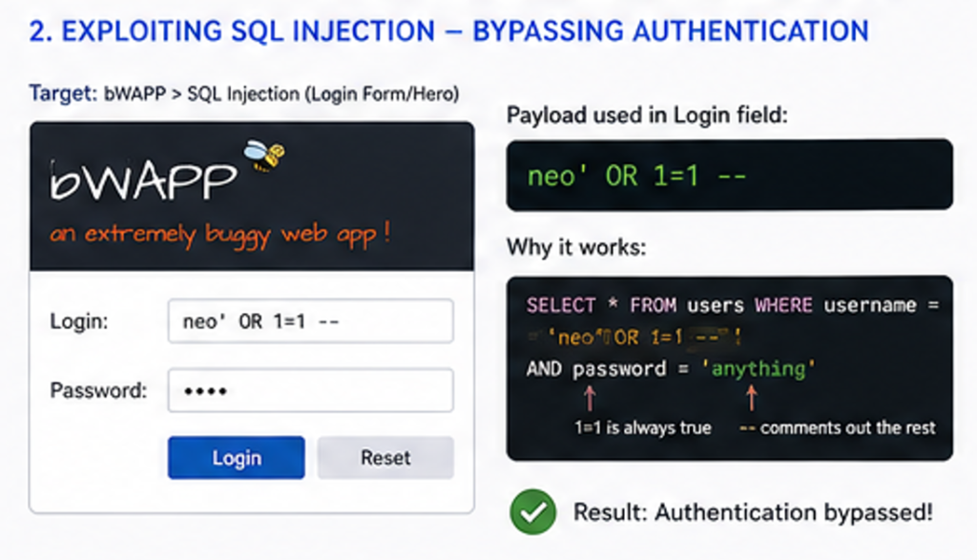The width and height of the screenshot is (977, 560).
Task: Click the bWAPP bee logo icon
Action: (264, 156)
